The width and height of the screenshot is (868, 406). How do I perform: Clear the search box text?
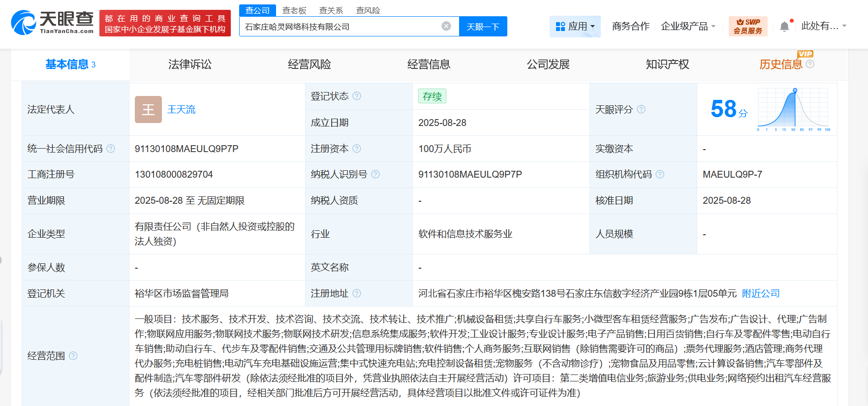pyautogui.click(x=446, y=26)
